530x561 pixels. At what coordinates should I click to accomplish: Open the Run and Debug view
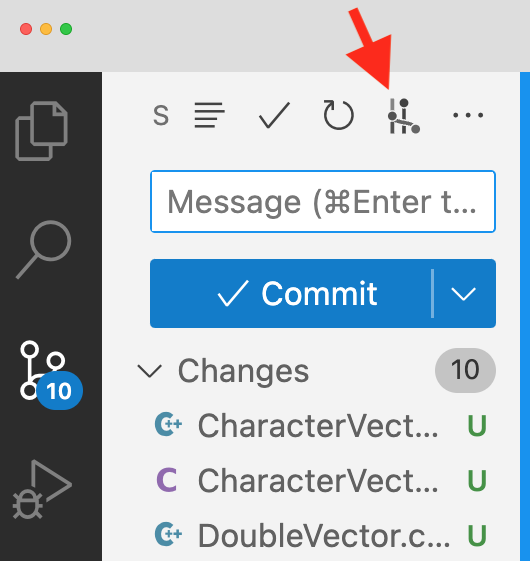(x=42, y=489)
